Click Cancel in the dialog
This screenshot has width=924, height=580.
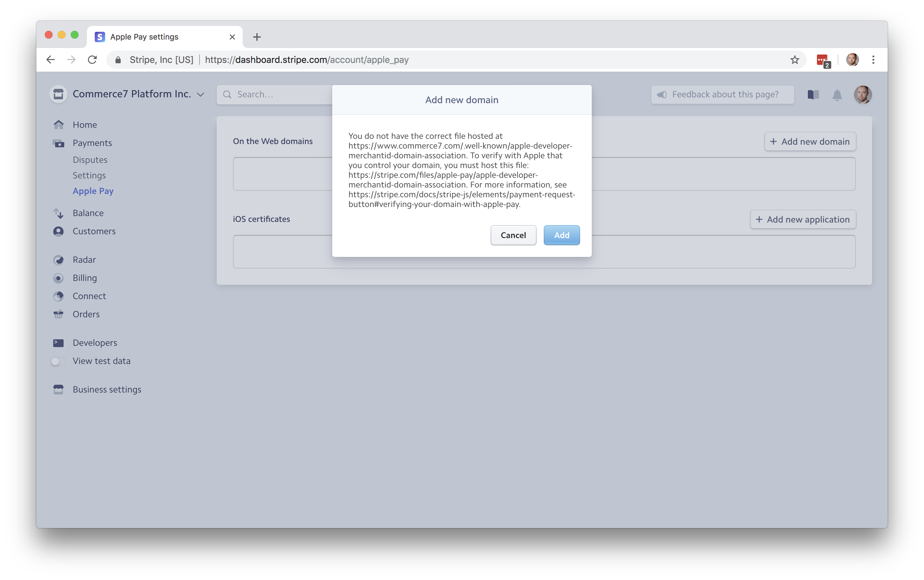pos(513,235)
